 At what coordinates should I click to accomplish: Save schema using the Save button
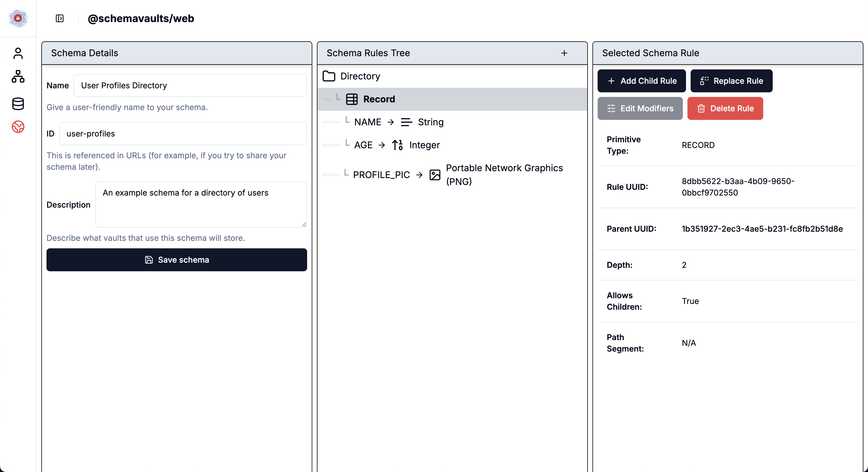(x=177, y=260)
